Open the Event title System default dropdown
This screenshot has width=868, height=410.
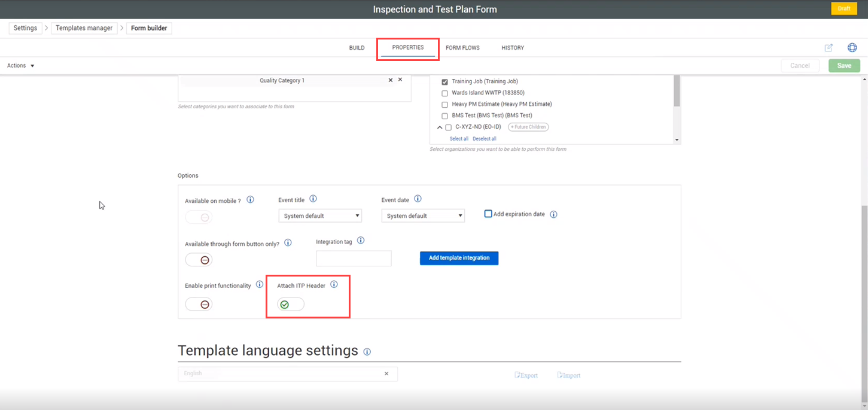(320, 215)
